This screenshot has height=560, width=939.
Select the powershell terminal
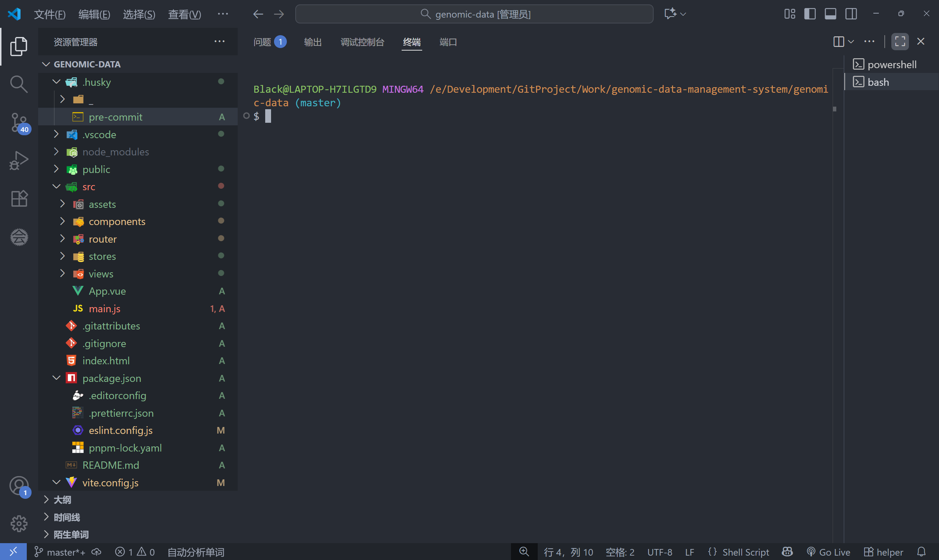891,65
